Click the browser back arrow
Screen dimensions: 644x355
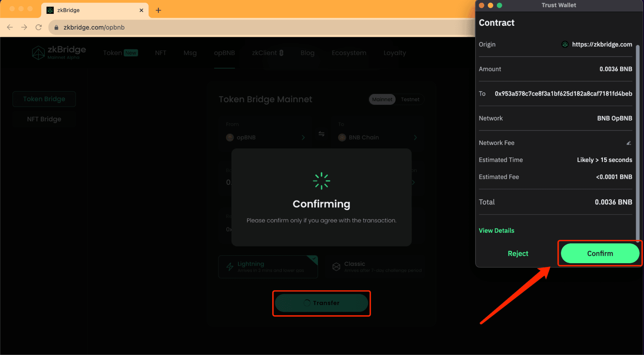click(10, 27)
